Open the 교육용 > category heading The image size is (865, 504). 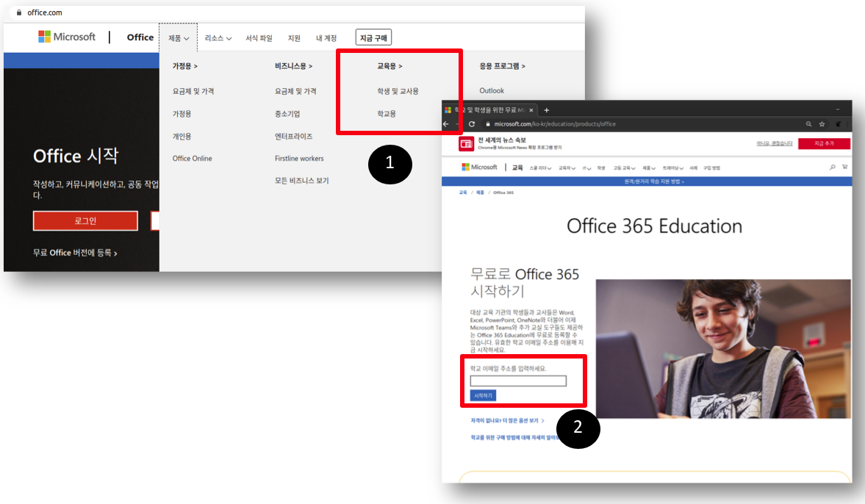(x=390, y=66)
